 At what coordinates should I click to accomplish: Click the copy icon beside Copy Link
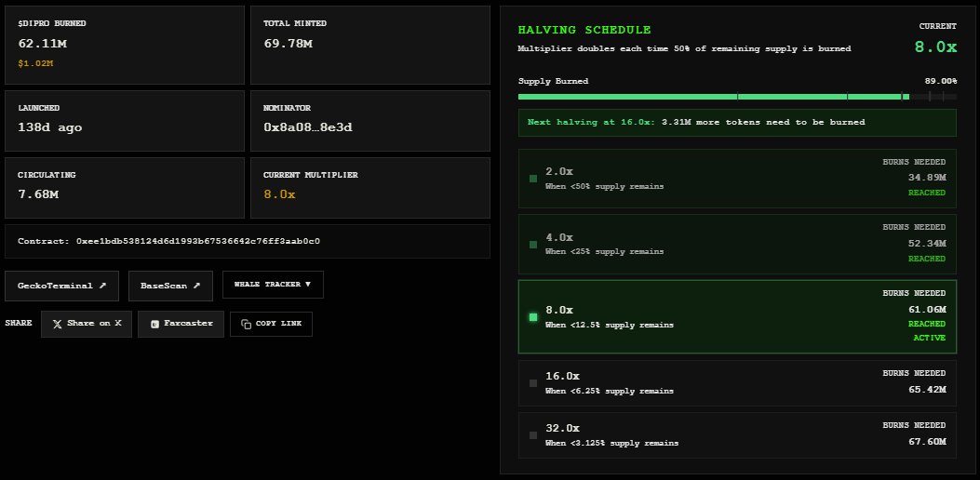tap(247, 324)
